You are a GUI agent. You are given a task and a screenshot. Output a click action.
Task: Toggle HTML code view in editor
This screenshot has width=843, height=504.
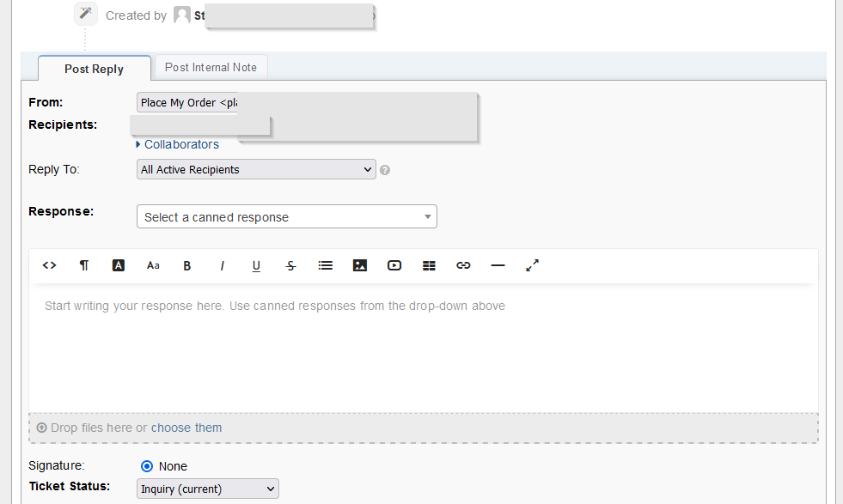point(50,266)
